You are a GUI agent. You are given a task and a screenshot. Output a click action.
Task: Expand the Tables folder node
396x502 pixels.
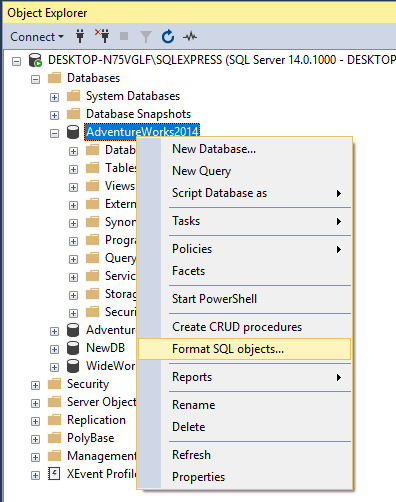pos(73,169)
